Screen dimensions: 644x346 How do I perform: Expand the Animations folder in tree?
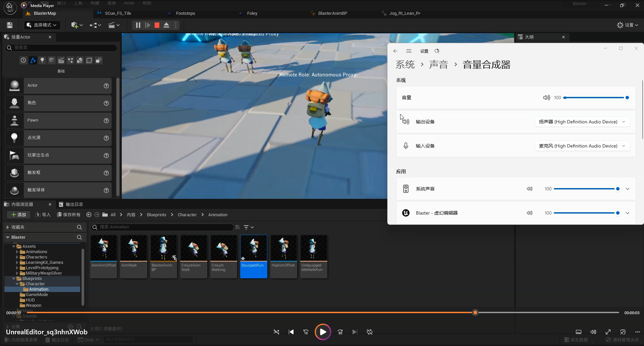pyautogui.click(x=17, y=252)
